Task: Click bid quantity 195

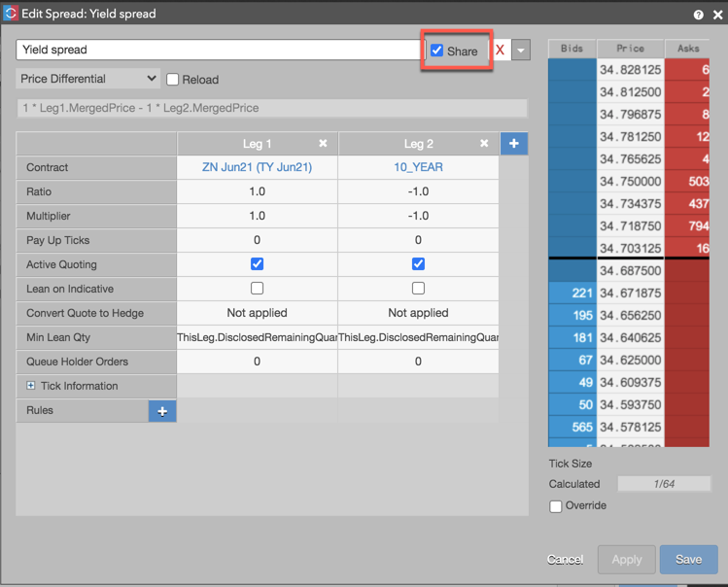Action: pyautogui.click(x=572, y=315)
